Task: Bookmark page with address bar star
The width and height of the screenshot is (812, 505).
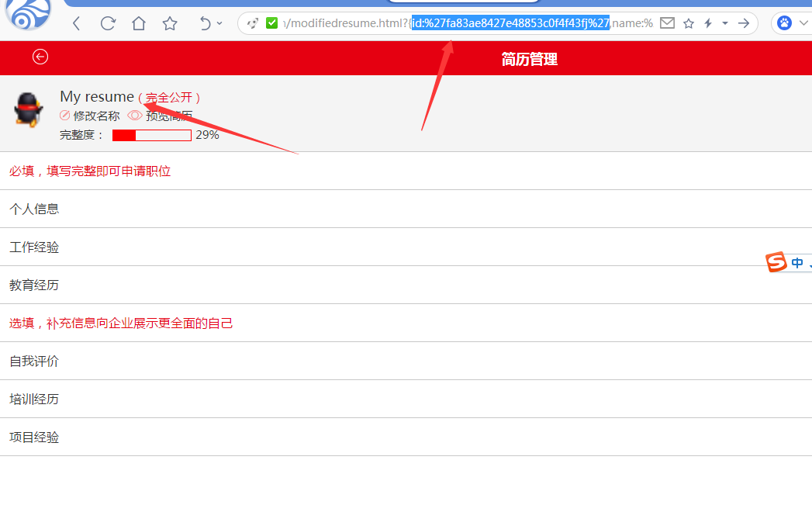Action: (x=688, y=23)
